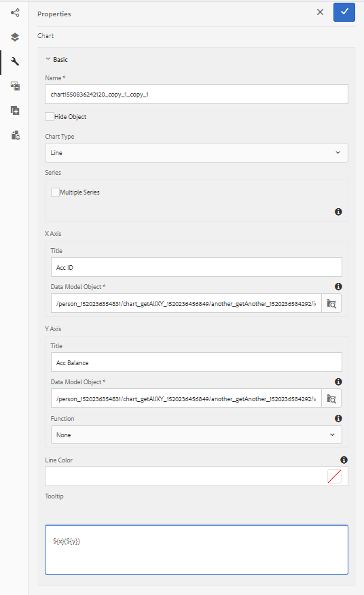Click the Y Axis Title field with Acc Balance
This screenshot has height=595, width=364.
pos(196,362)
